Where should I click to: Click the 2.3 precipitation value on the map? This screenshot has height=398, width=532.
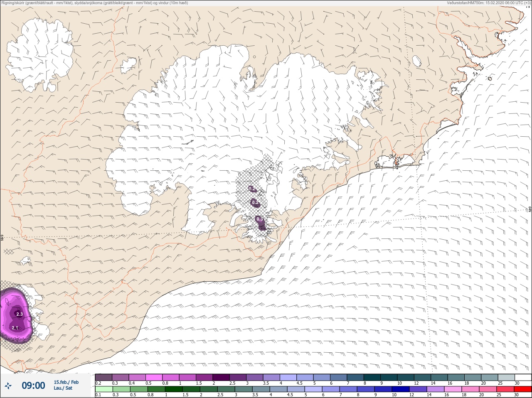[x=20, y=314]
